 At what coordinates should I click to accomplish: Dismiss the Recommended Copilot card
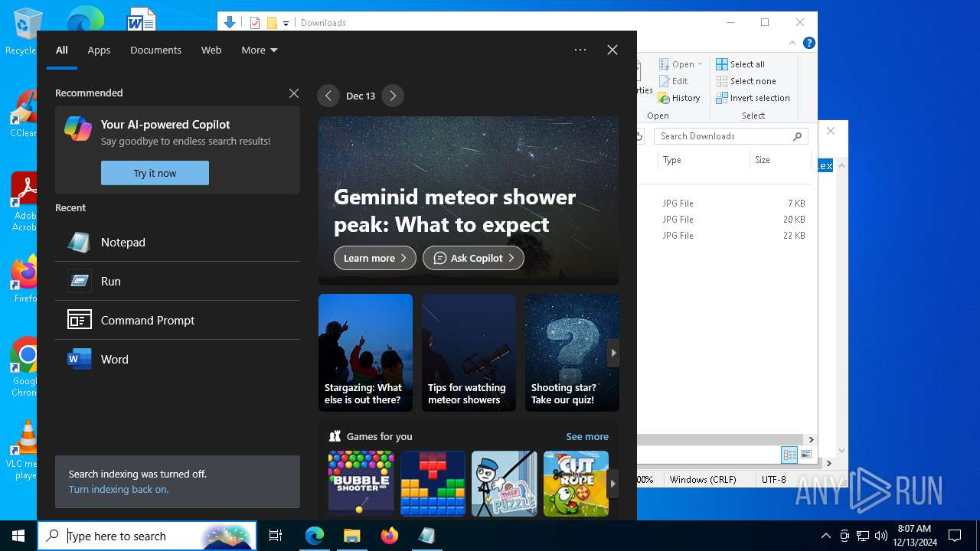pyautogui.click(x=294, y=93)
